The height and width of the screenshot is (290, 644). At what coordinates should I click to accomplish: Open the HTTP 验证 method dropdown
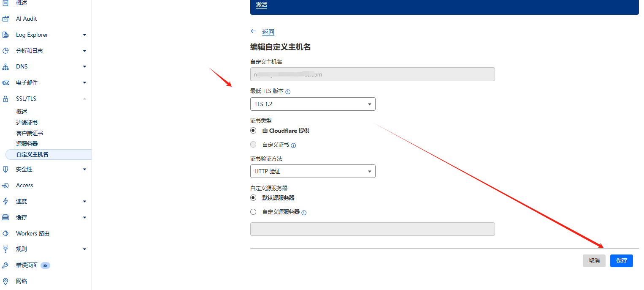pyautogui.click(x=313, y=171)
